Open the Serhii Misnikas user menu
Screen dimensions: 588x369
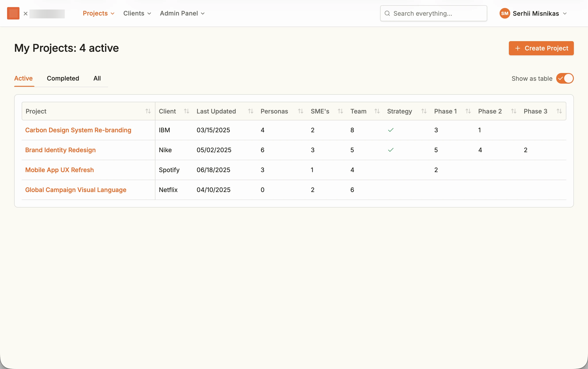(x=533, y=13)
